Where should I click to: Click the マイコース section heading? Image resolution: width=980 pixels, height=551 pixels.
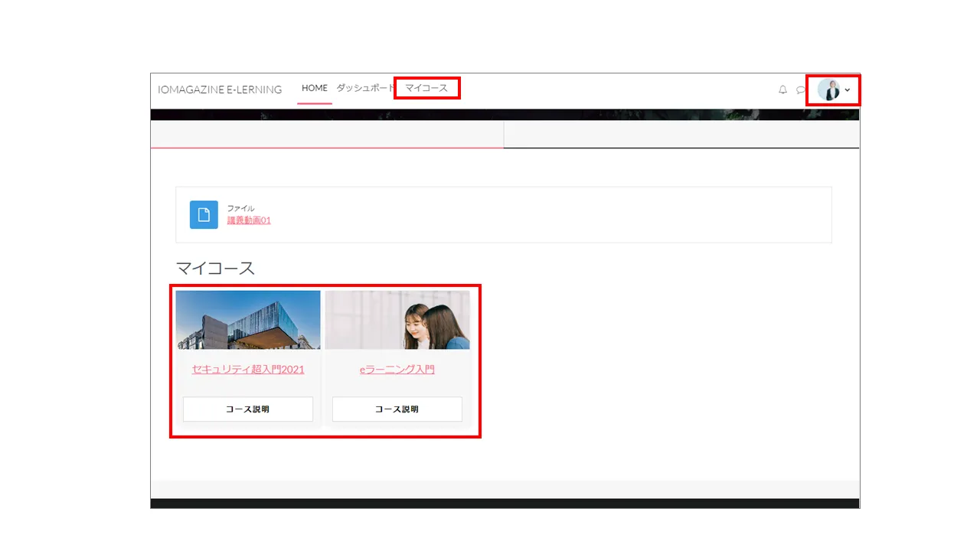click(x=215, y=268)
